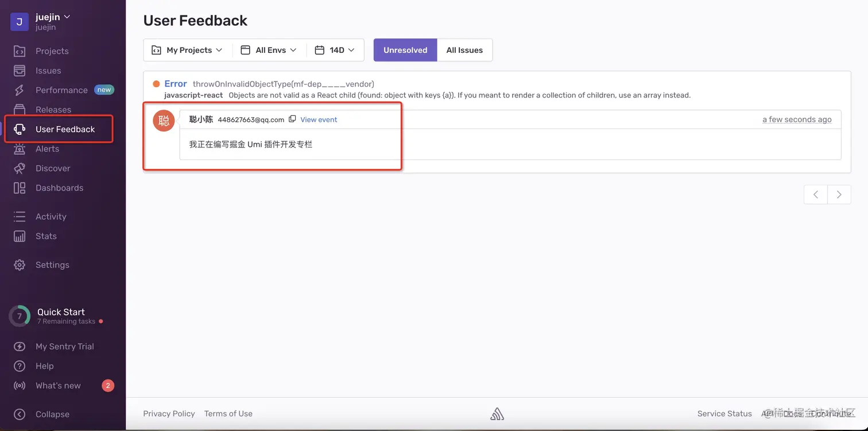This screenshot has height=431, width=868.
Task: Click the Settings gear icon
Action: coord(20,265)
